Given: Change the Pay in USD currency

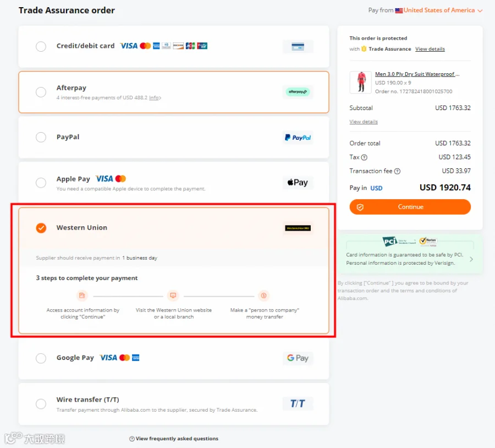Looking at the screenshot, I should coord(376,188).
